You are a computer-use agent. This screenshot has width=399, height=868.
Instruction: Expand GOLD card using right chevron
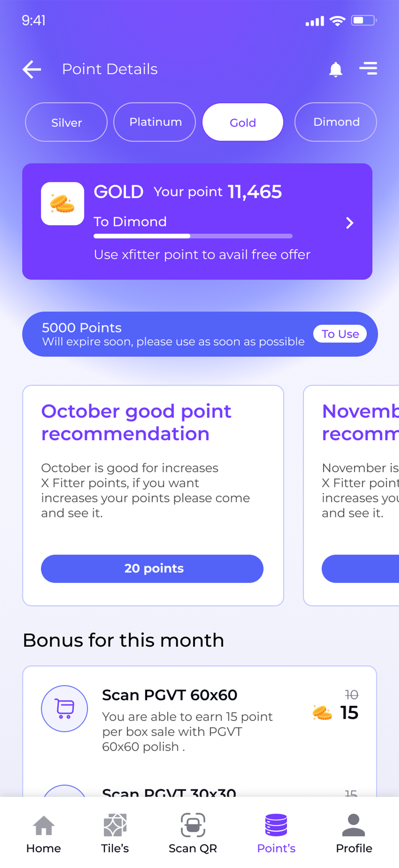point(350,223)
